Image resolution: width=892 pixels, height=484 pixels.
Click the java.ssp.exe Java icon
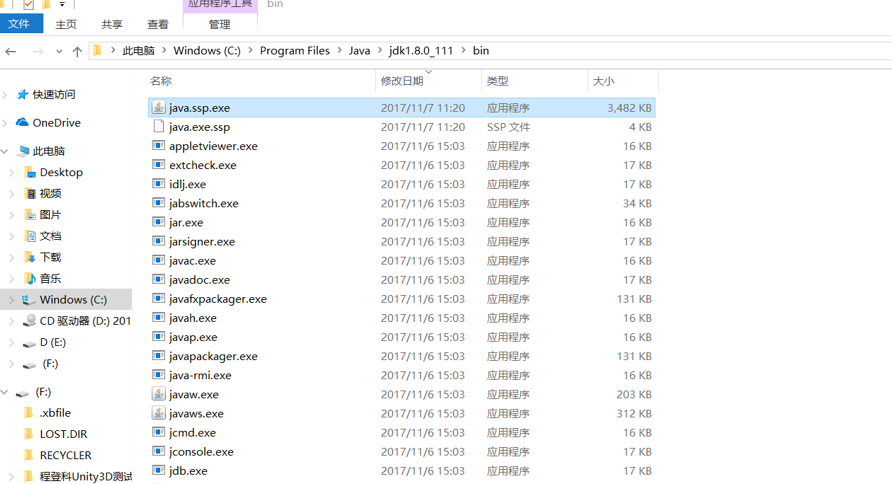[x=159, y=107]
